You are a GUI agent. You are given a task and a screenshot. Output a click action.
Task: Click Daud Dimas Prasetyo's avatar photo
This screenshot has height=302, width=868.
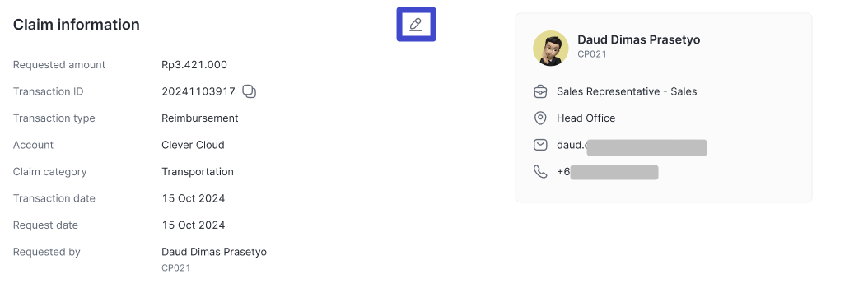(x=550, y=48)
